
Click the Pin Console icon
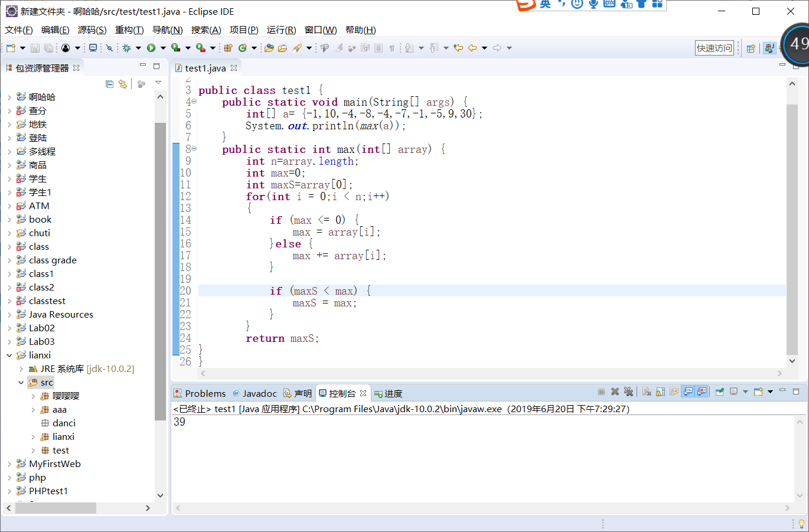(719, 391)
